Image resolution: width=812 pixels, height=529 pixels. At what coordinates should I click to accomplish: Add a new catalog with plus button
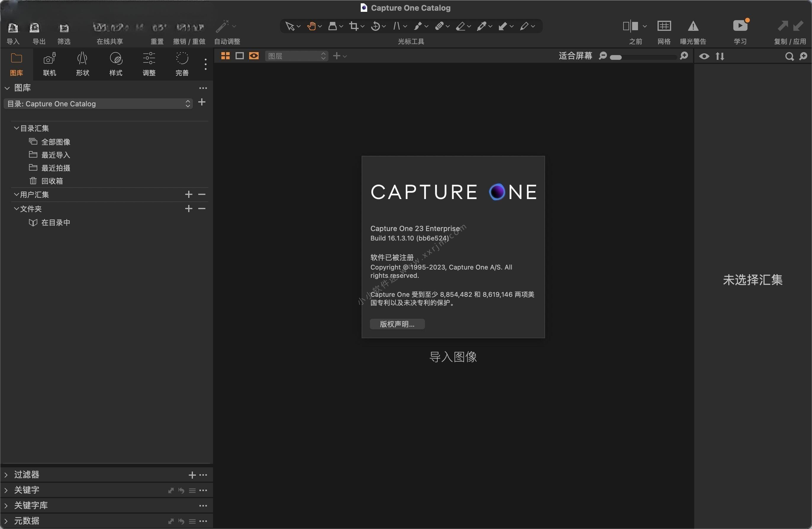pos(202,102)
